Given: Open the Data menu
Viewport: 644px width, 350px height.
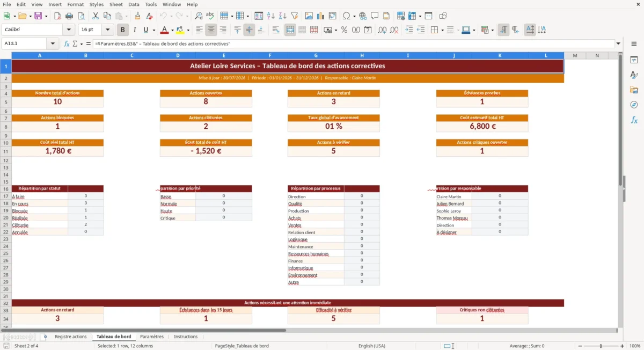Looking at the screenshot, I should 134,4.
